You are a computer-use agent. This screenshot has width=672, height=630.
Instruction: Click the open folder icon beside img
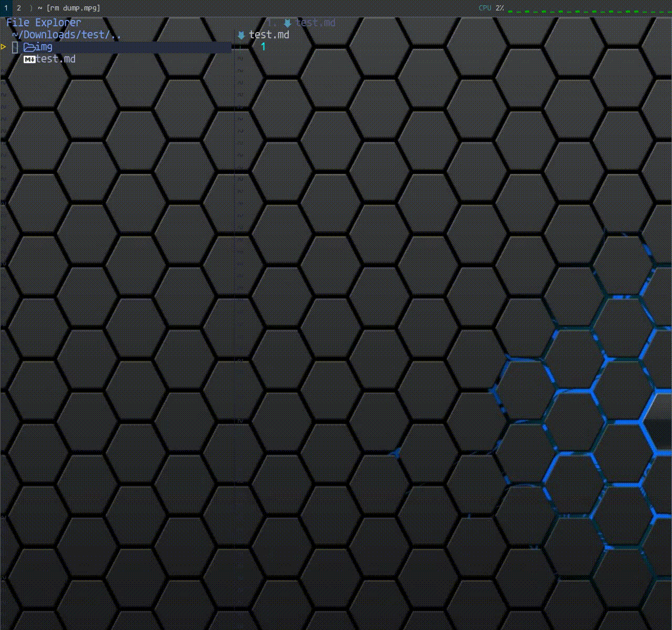point(29,47)
